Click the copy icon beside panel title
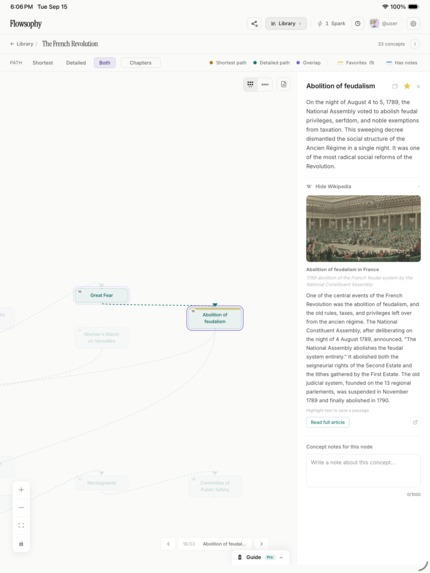The height and width of the screenshot is (573, 430). coord(395,87)
